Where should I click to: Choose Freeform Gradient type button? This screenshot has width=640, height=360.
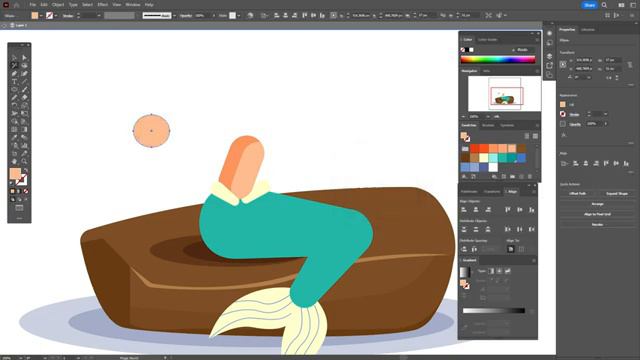tap(508, 271)
